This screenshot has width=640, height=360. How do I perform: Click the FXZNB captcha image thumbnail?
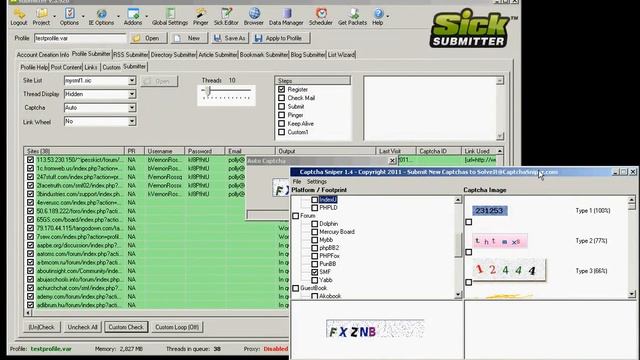(375, 329)
